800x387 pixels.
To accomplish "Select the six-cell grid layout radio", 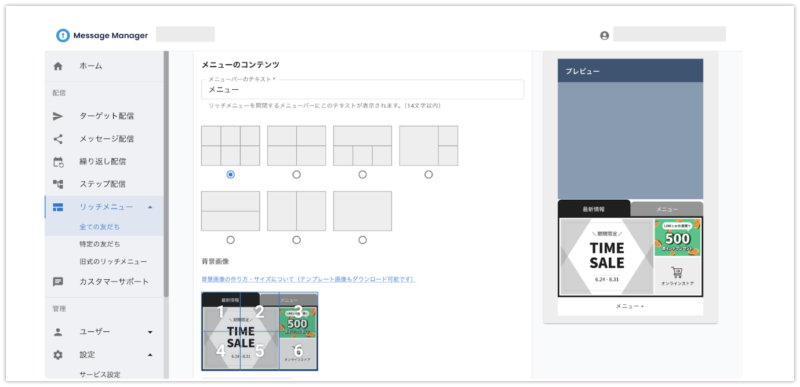I will point(231,174).
